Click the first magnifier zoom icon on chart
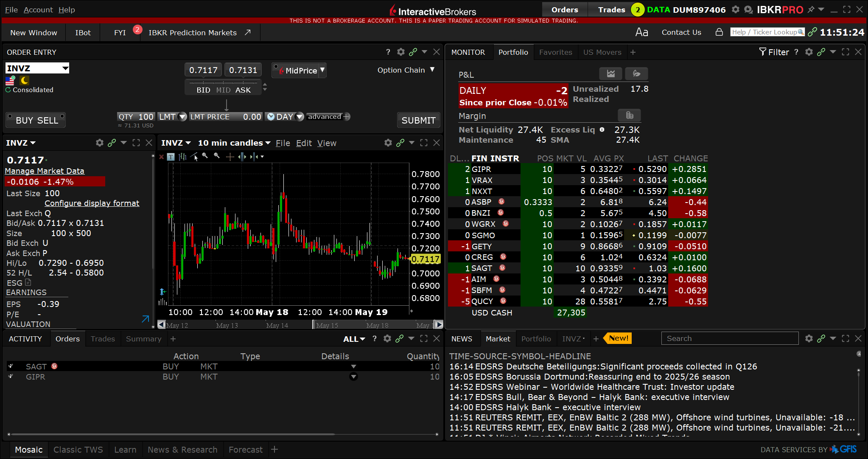Viewport: 868px width, 459px height. 205,156
